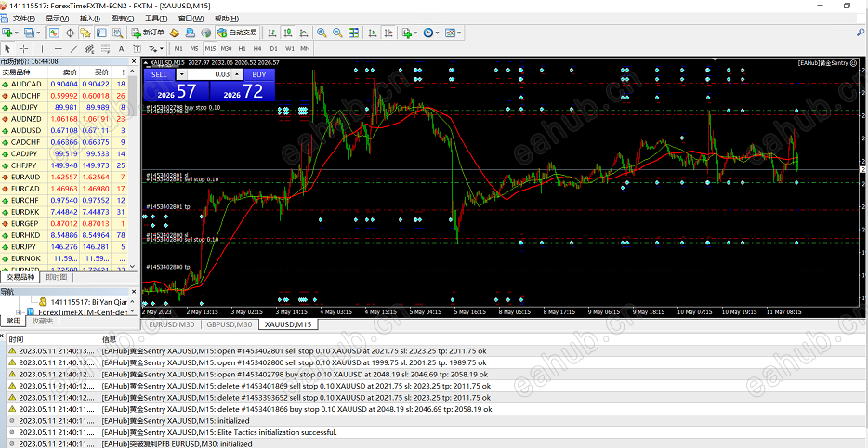
Task: Zoom out of the chart
Action: click(x=337, y=33)
